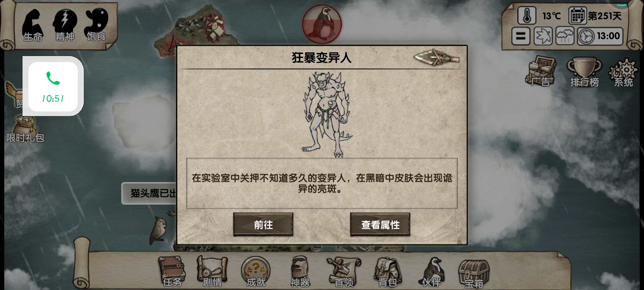Open the rainy weather status icon
This screenshot has height=290, width=644.
(565, 36)
